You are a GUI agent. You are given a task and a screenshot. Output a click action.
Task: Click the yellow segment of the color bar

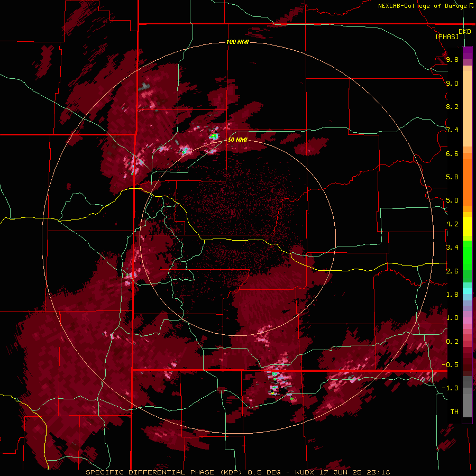[467, 226]
